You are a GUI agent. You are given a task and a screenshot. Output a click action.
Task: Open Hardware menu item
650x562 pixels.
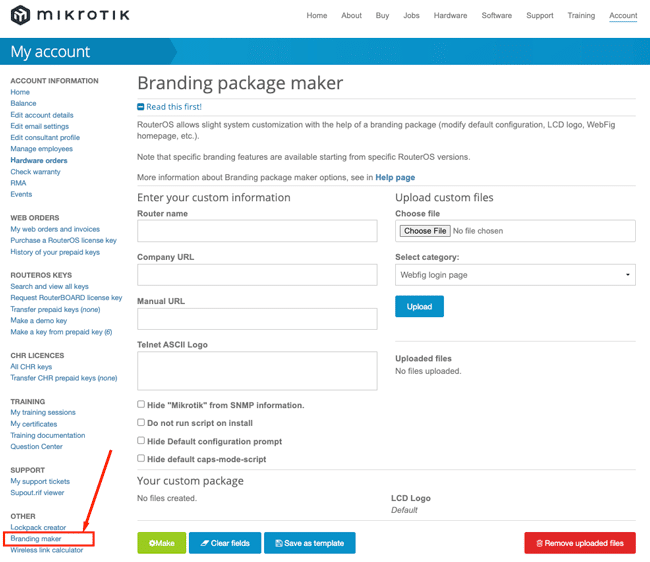[450, 16]
